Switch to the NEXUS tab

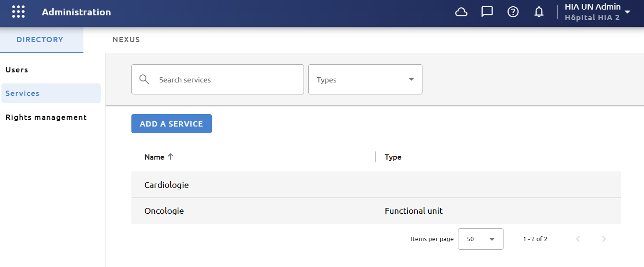point(126,40)
